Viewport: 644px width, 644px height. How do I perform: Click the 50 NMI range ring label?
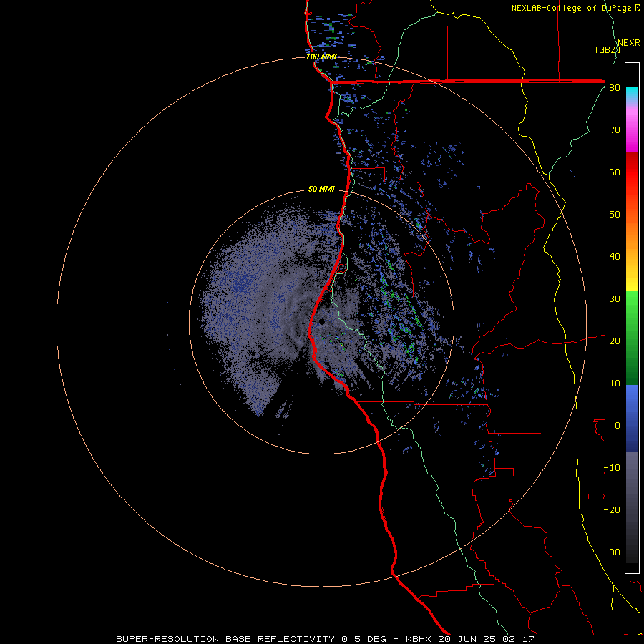321,189
